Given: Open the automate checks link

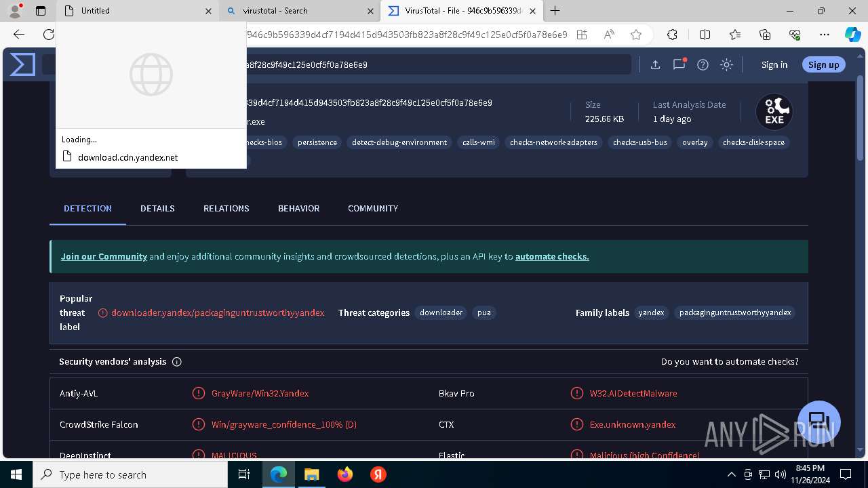Looking at the screenshot, I should point(552,256).
